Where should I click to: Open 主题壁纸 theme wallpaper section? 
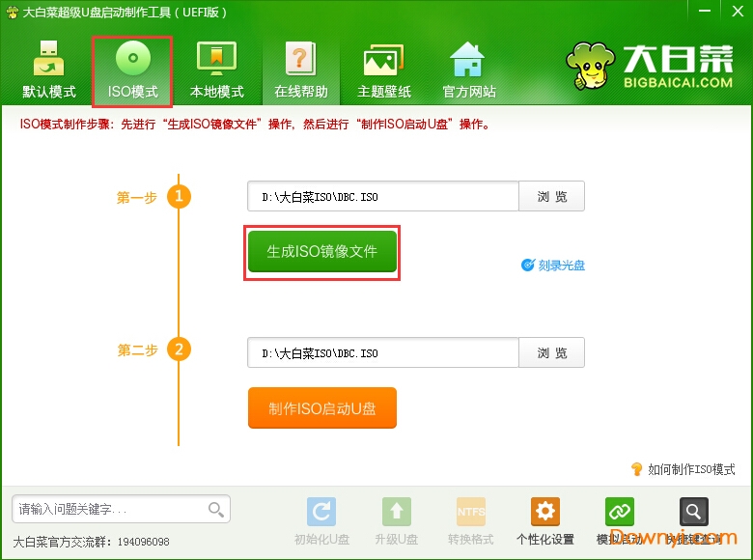(384, 70)
